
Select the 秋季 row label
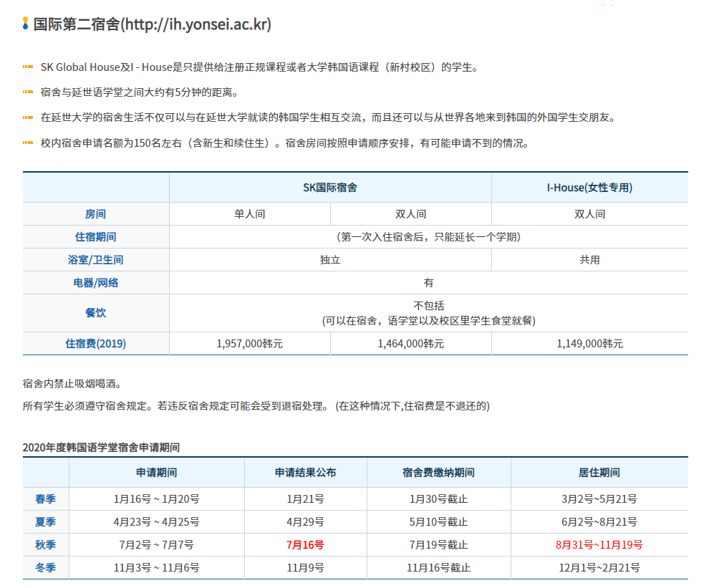[45, 545]
